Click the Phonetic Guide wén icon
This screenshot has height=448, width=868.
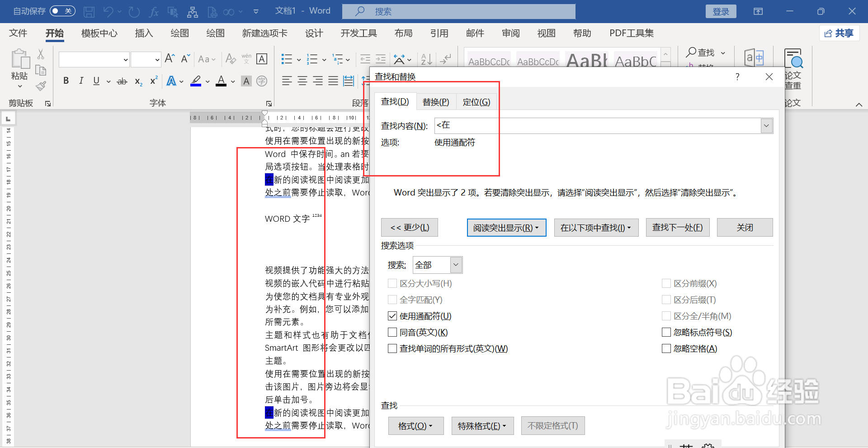[x=246, y=59]
